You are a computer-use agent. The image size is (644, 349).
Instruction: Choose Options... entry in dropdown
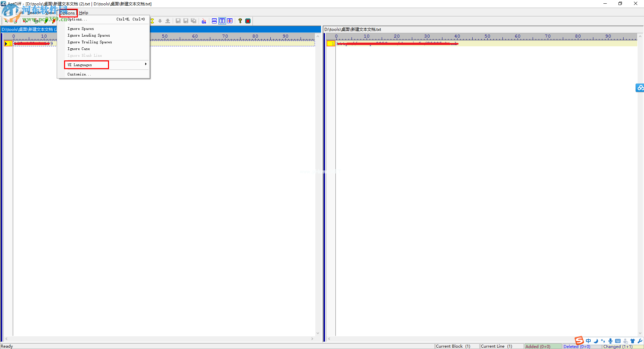click(103, 19)
